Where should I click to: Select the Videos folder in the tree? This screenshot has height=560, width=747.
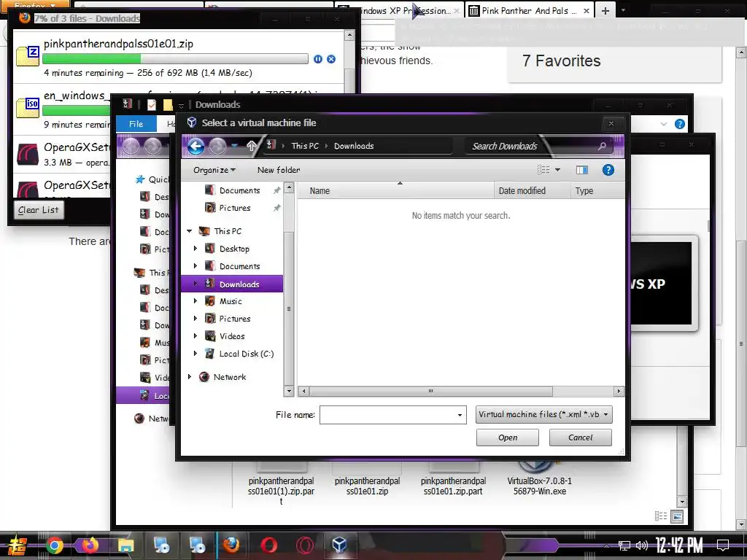pos(232,335)
